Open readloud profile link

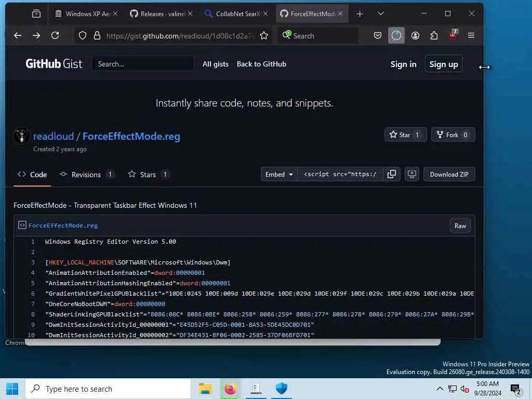(x=54, y=136)
